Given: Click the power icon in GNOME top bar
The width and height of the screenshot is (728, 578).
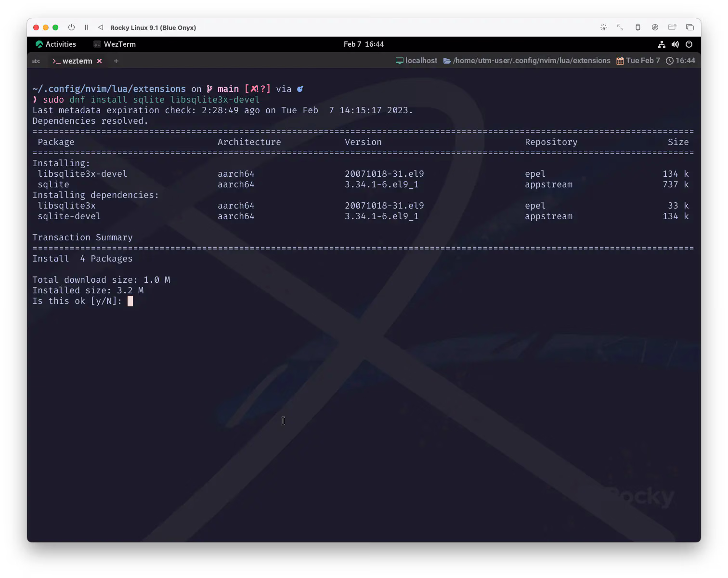Looking at the screenshot, I should (689, 44).
